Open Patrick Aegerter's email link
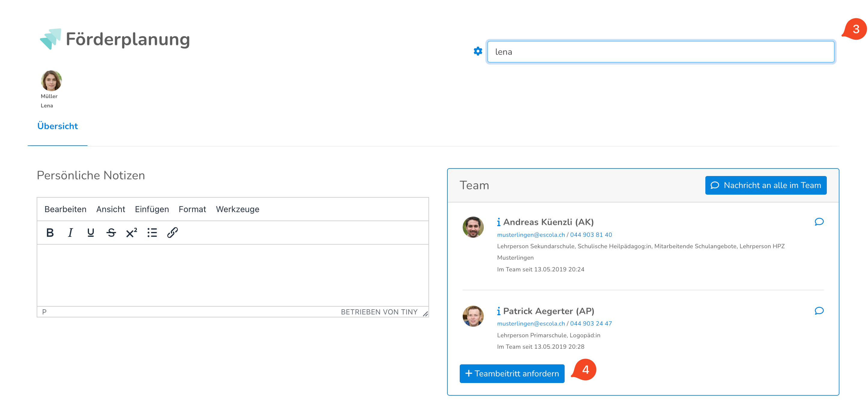The image size is (868, 414). click(x=531, y=324)
